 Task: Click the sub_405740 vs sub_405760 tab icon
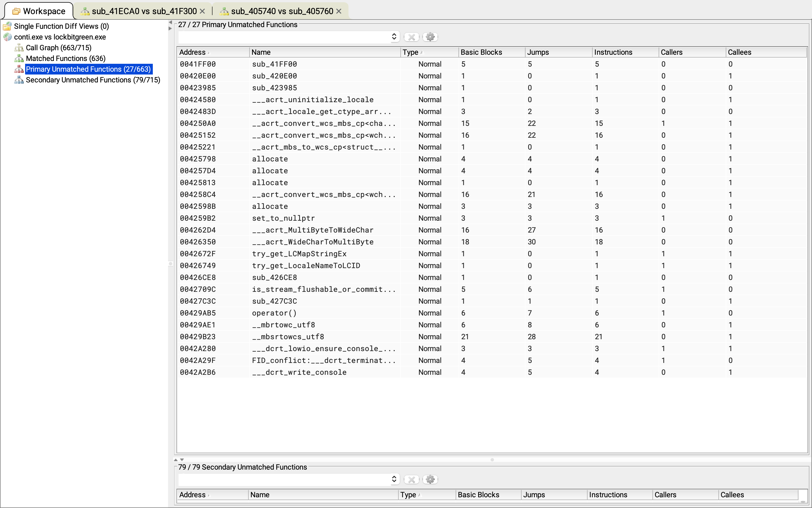[224, 11]
